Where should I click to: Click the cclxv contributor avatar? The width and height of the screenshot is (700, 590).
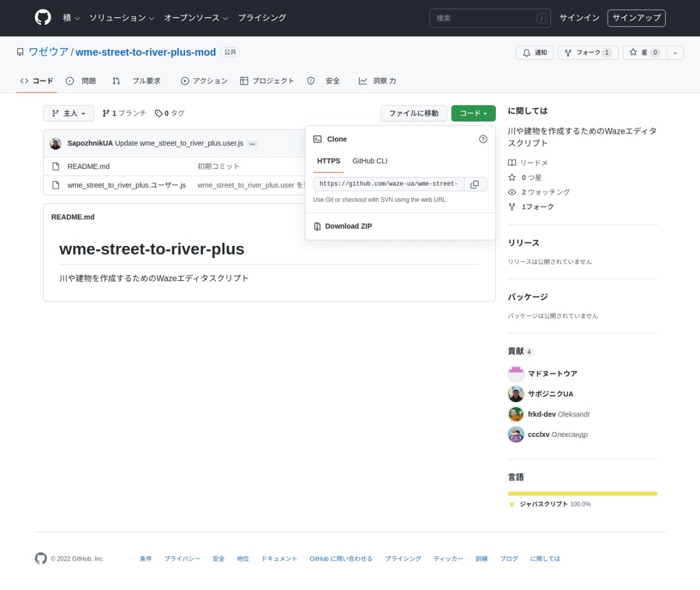pyautogui.click(x=516, y=435)
